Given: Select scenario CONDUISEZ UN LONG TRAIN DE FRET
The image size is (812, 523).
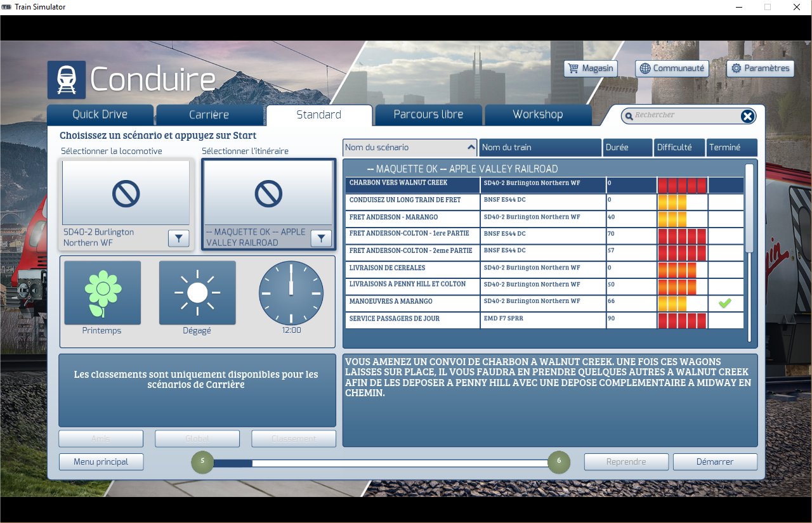Looking at the screenshot, I should [x=544, y=202].
